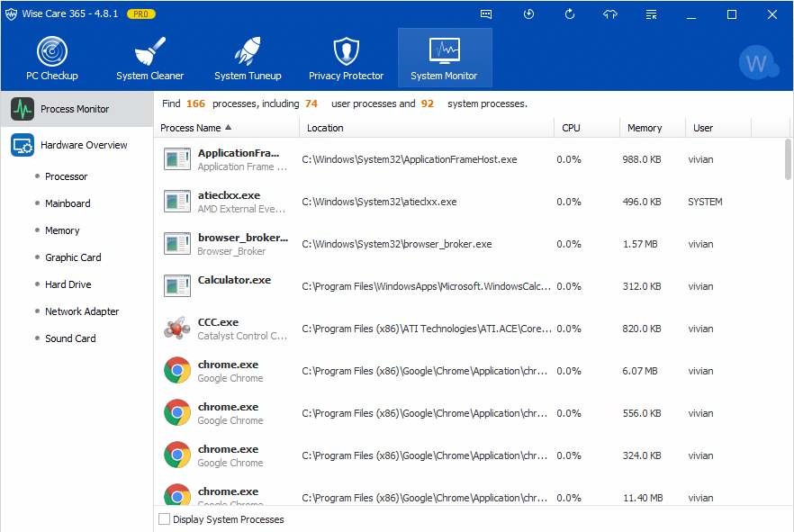The image size is (794, 532).
Task: Click the 988.0 KB memory value
Action: (x=642, y=159)
